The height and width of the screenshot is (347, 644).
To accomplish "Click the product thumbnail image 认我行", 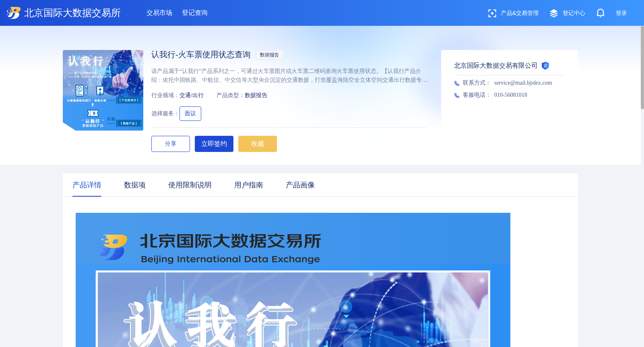I will click(103, 90).
